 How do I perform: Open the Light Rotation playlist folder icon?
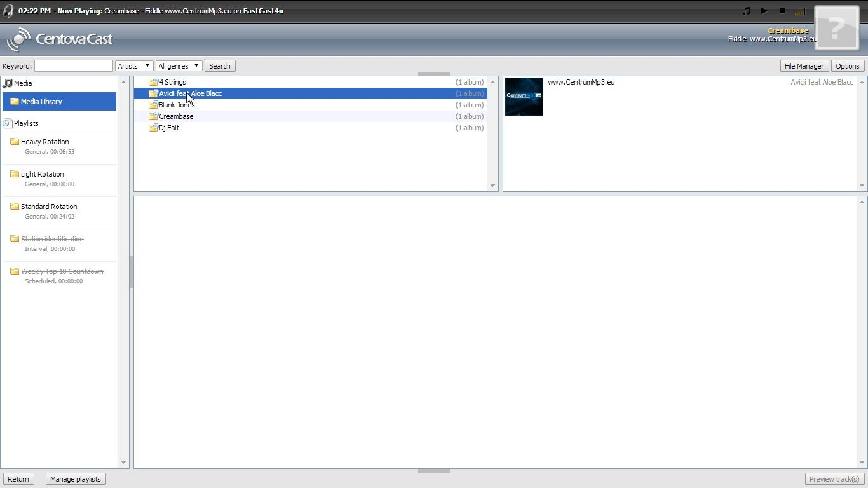pos(15,174)
